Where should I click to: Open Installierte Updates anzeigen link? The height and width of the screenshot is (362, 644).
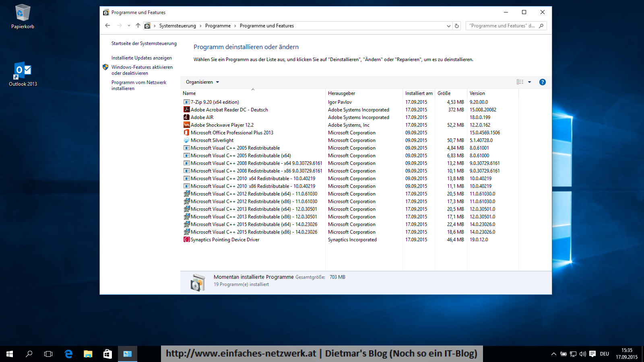pyautogui.click(x=142, y=58)
